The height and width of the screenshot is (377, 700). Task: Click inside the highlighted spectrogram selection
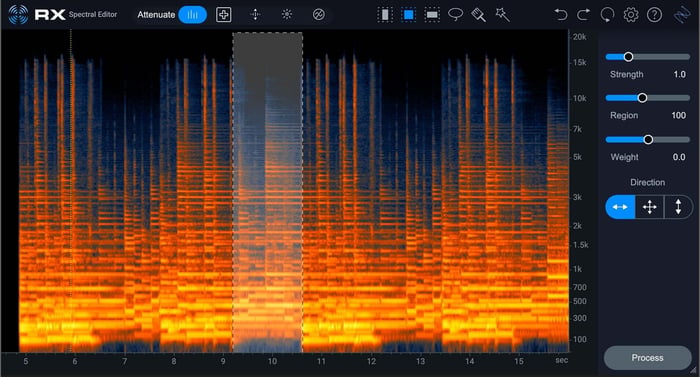click(x=267, y=192)
